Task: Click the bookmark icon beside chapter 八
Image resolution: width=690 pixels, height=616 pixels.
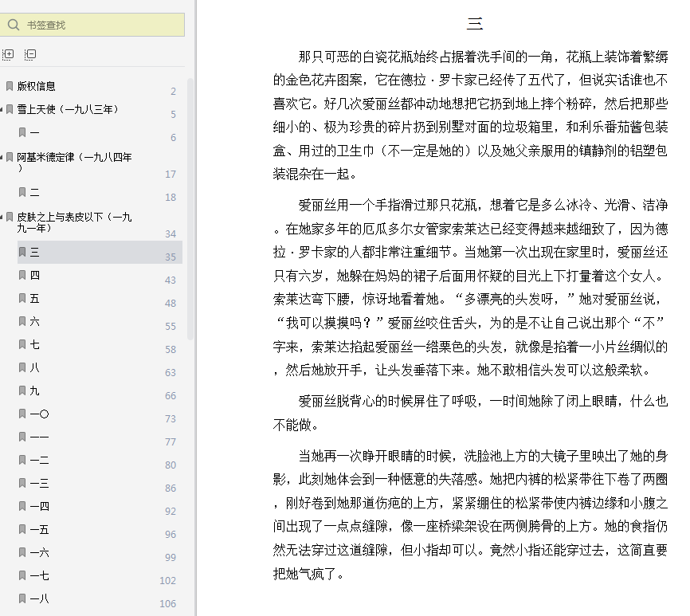Action: coord(22,367)
